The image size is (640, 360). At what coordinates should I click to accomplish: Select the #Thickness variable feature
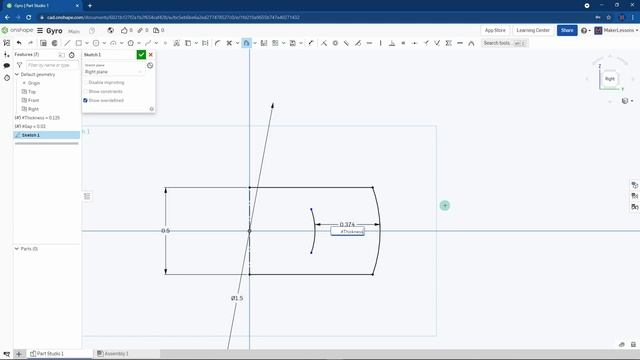(38, 118)
